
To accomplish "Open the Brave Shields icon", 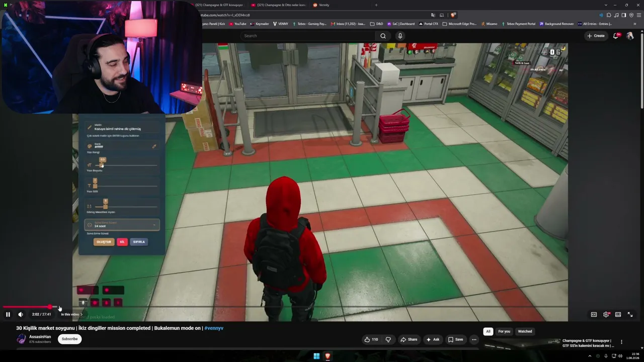I will 453,15.
